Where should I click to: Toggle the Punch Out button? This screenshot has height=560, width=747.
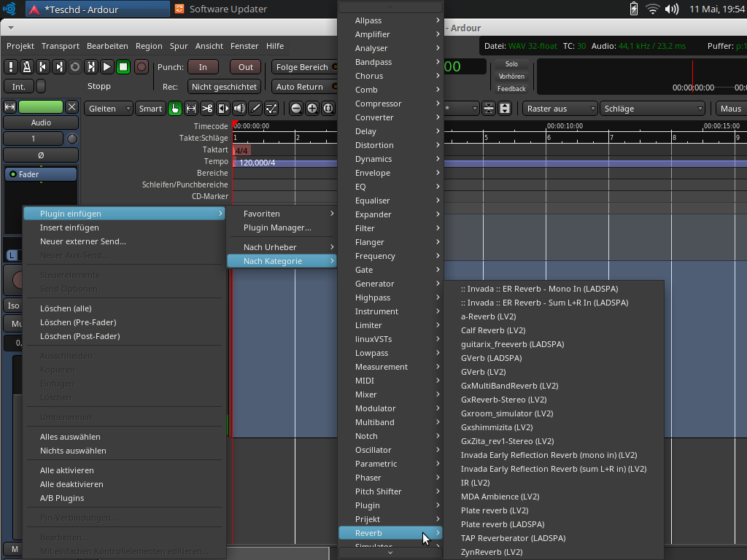[x=246, y=67]
